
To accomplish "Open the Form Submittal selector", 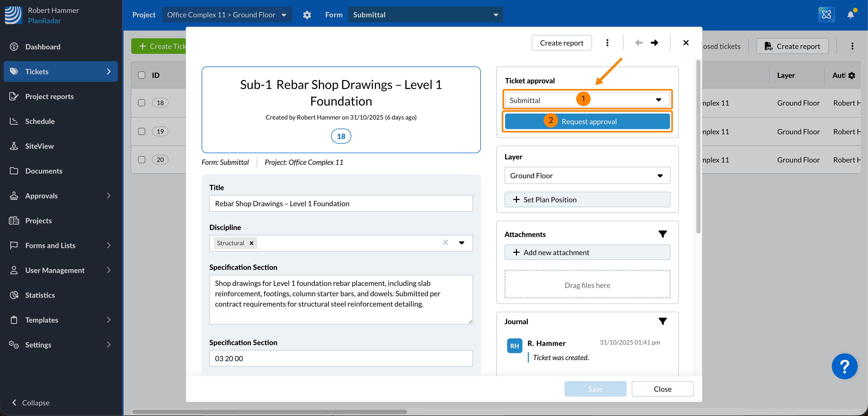I will (x=425, y=15).
